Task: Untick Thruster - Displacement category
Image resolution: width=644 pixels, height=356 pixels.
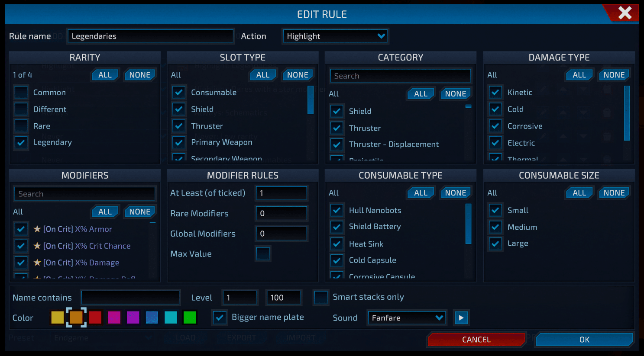Action: [x=337, y=144]
